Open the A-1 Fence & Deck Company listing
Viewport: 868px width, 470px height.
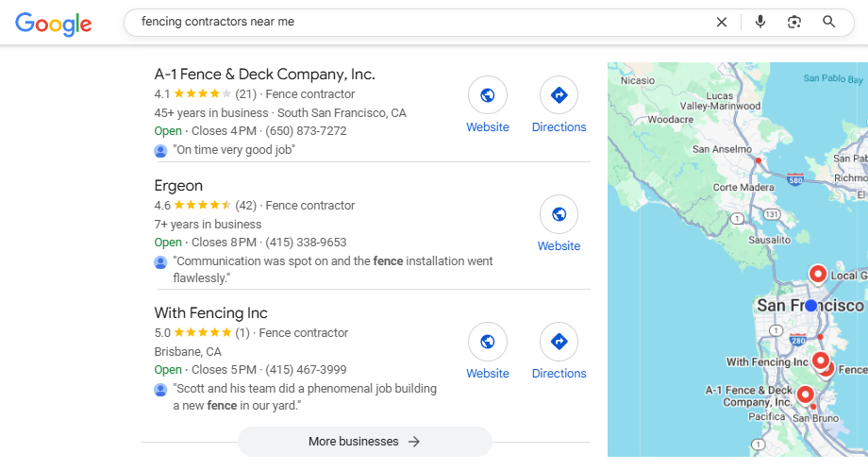pos(264,75)
